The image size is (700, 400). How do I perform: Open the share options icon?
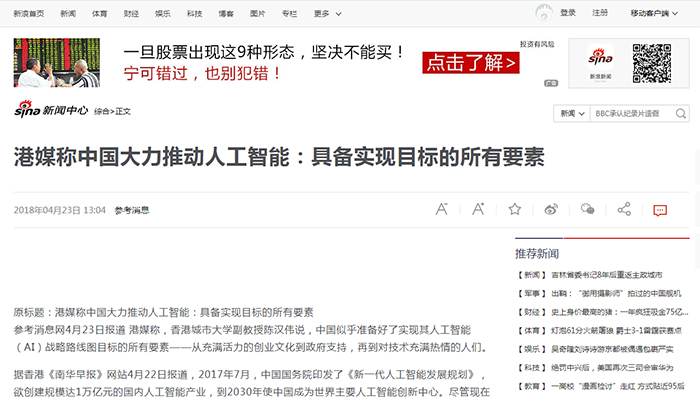[x=624, y=209]
